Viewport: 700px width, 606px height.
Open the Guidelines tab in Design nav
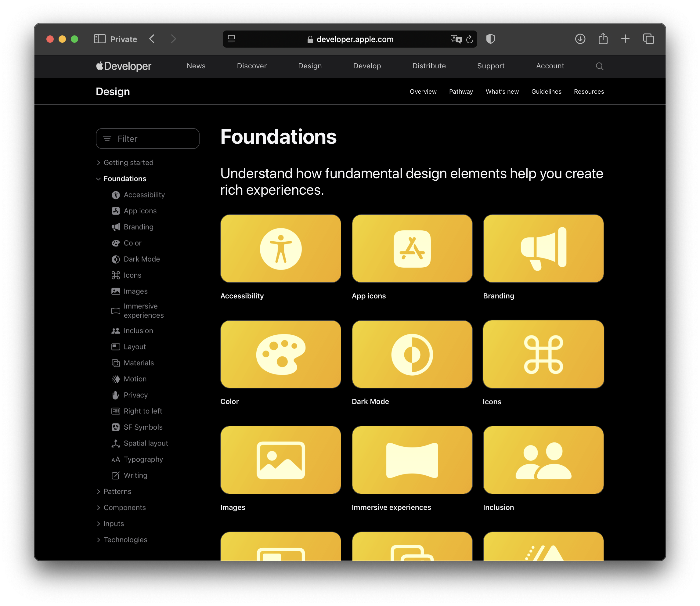pyautogui.click(x=546, y=92)
